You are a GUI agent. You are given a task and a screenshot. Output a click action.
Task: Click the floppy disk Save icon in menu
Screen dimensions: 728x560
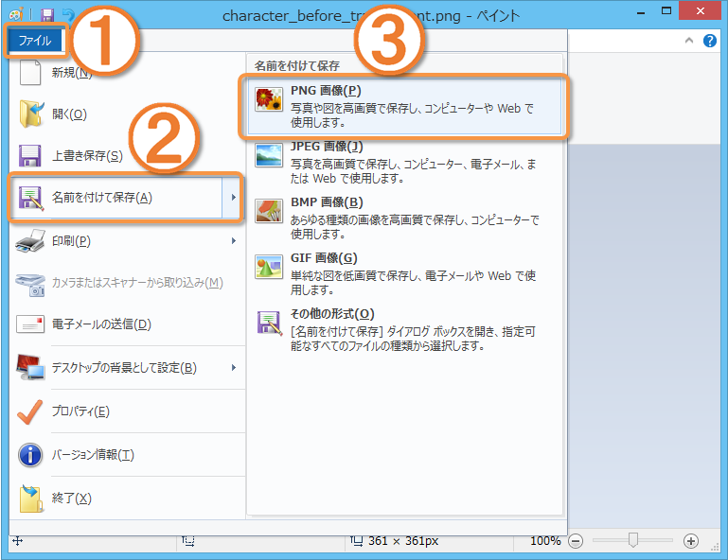click(31, 155)
